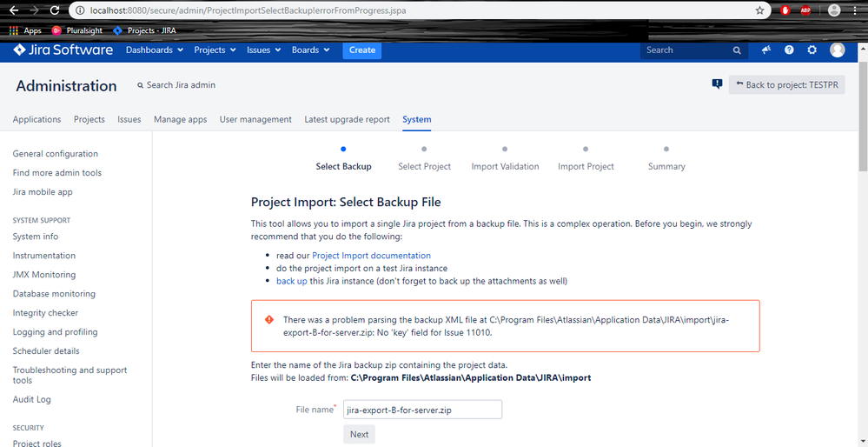Open the Projects - JIRA bookmark
Image resolution: width=868 pixels, height=447 pixels.
[144, 30]
